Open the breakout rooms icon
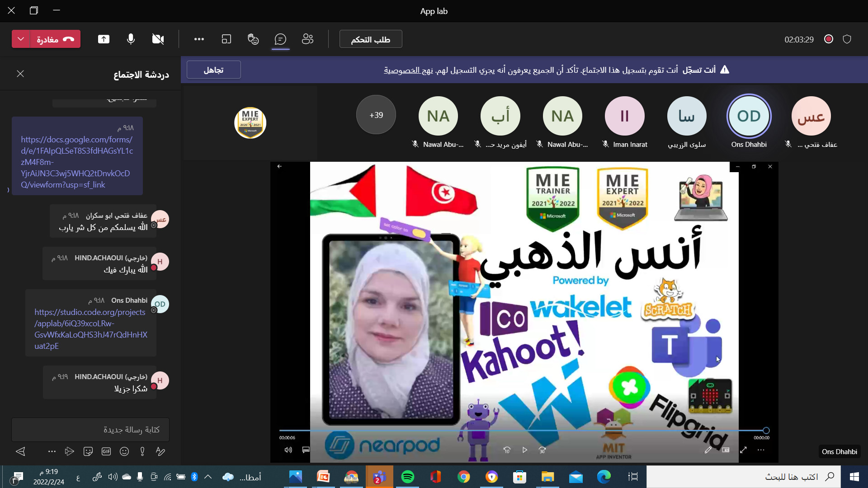 click(226, 39)
